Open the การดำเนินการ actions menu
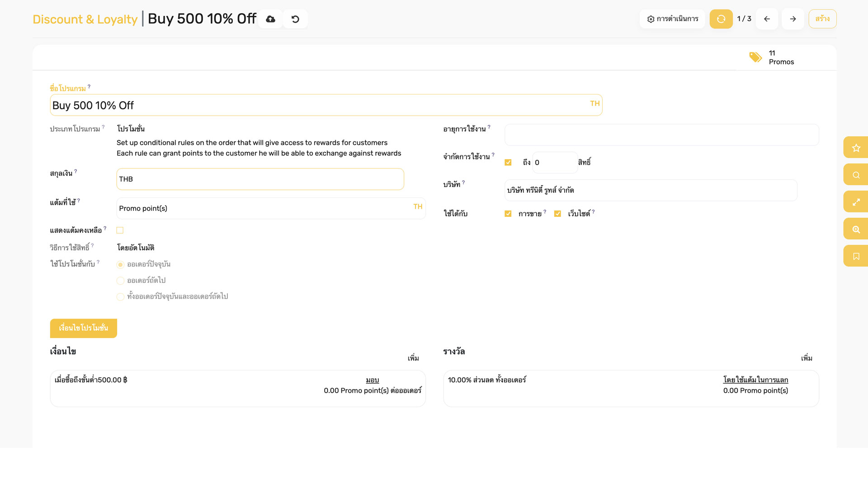This screenshot has height=488, width=868. 672,19
